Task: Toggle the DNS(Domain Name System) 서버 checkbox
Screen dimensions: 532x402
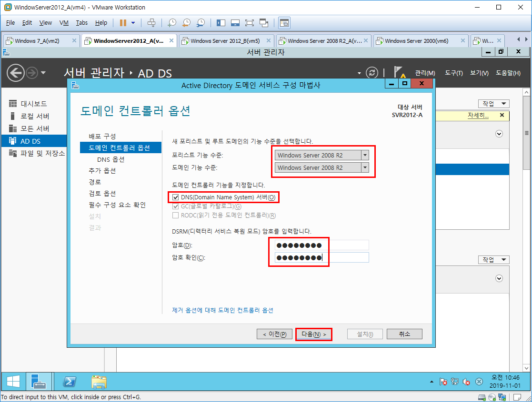Action: [175, 197]
